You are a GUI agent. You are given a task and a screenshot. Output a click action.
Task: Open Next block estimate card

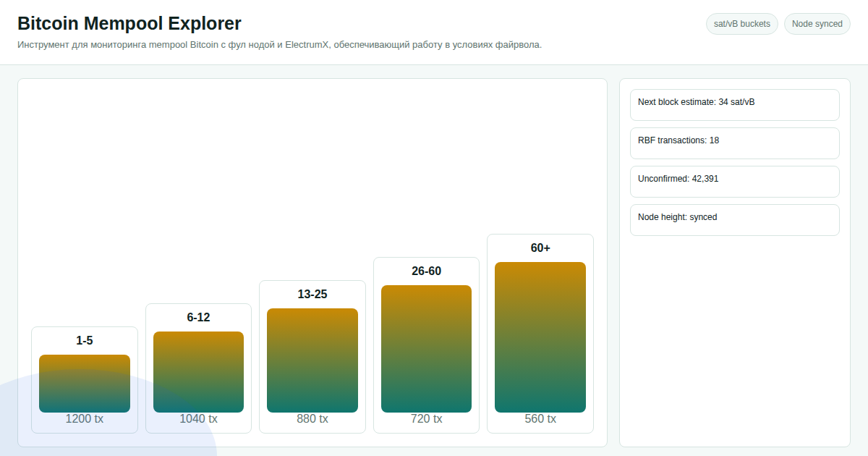point(735,105)
